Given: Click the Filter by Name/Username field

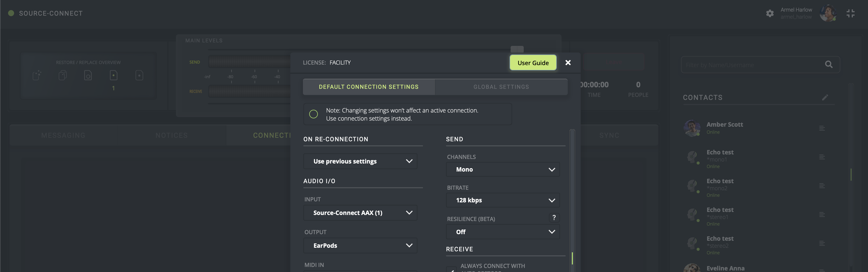Looking at the screenshot, I should point(751,65).
